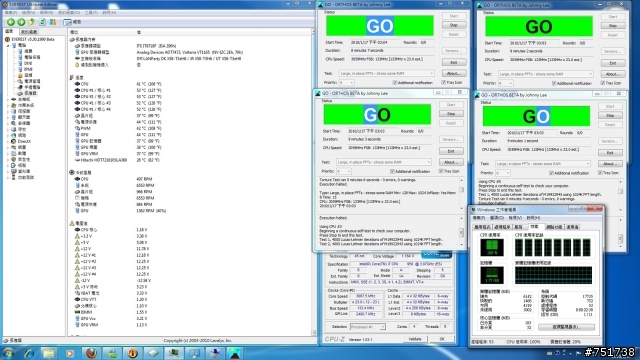Toggle Tray Icon in ORTHOS running 8 minutes 7 seconds
The image size is (640, 360).
point(452,83)
